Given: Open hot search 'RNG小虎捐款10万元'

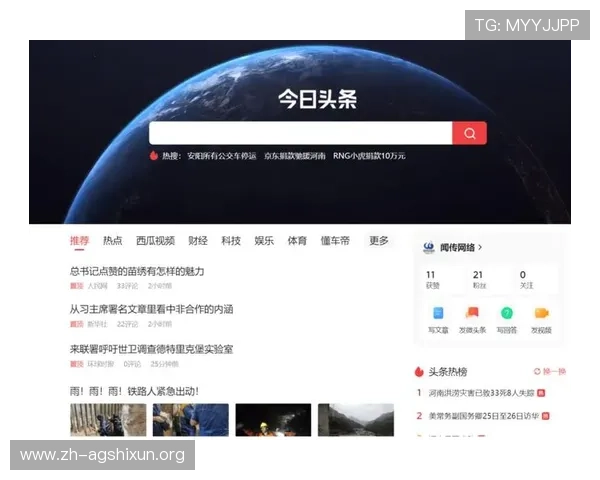Looking at the screenshot, I should click(369, 156).
